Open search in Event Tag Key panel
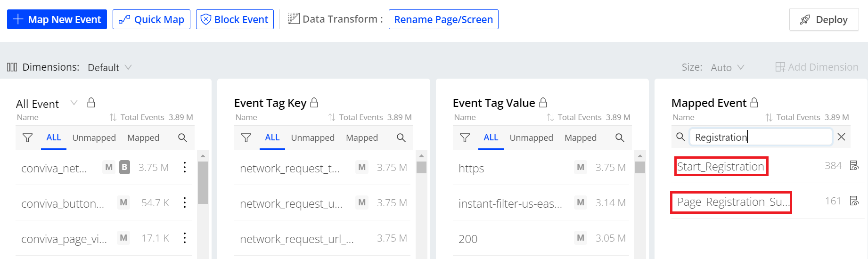The height and width of the screenshot is (259, 868). click(x=401, y=138)
